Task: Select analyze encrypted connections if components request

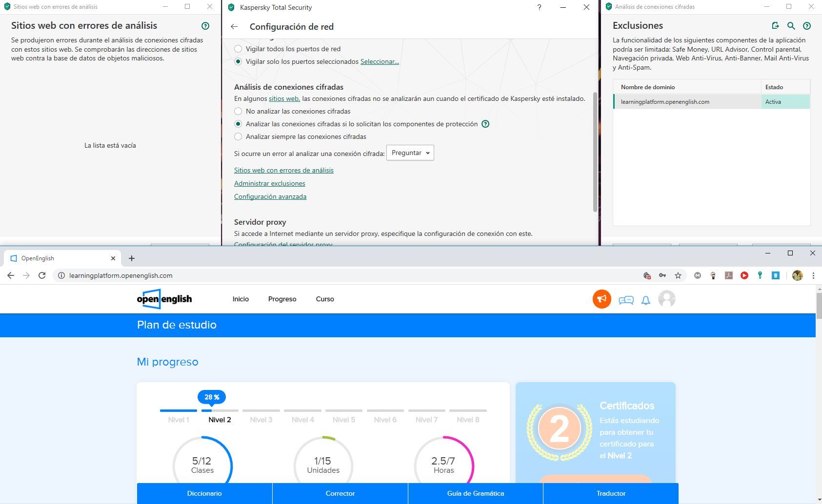Action: [238, 124]
